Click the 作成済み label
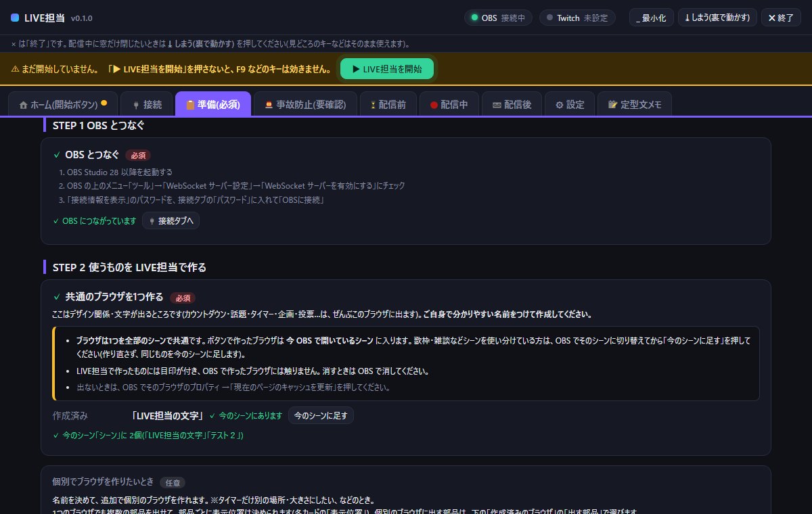This screenshot has width=812, height=514. point(70,415)
